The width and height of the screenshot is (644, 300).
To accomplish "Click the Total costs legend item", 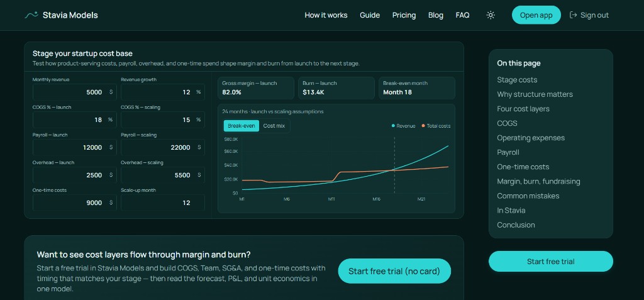I will (x=436, y=126).
